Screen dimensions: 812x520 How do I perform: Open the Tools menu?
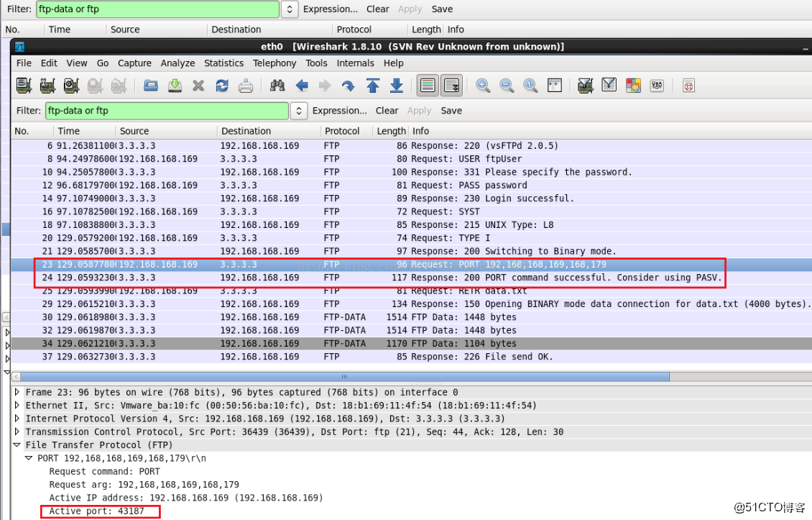pos(316,63)
